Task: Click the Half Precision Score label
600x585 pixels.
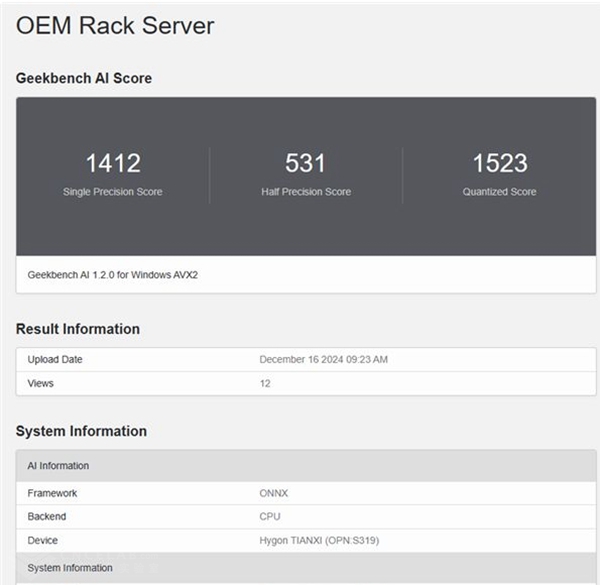Action: 306,192
